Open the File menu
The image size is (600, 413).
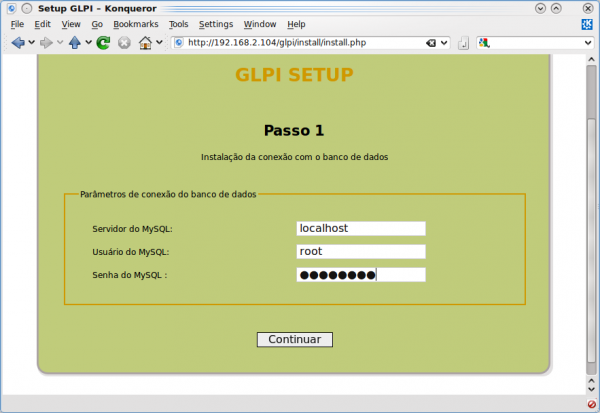point(17,24)
